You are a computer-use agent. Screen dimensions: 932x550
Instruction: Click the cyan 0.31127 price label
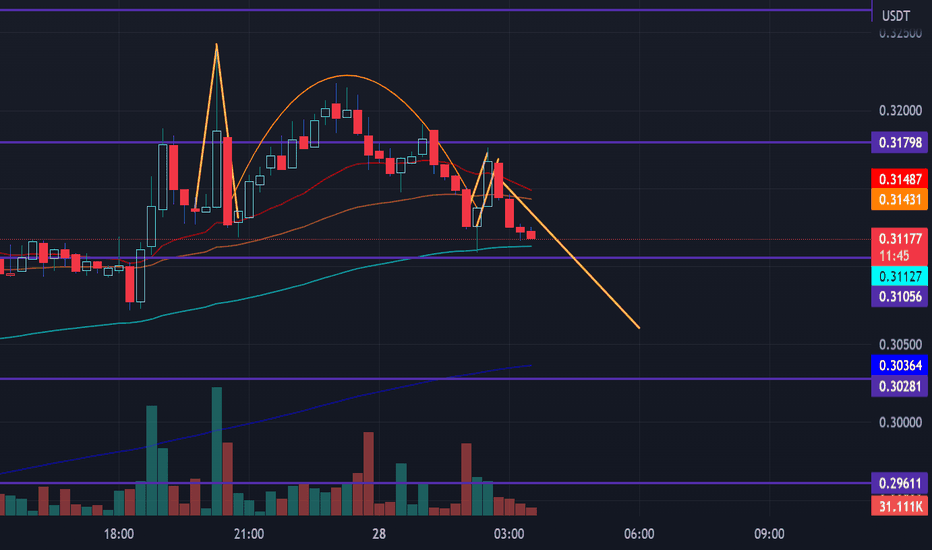(x=899, y=276)
